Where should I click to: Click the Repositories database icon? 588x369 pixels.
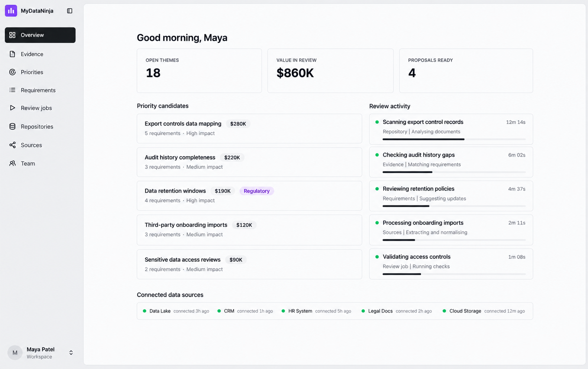click(x=12, y=127)
